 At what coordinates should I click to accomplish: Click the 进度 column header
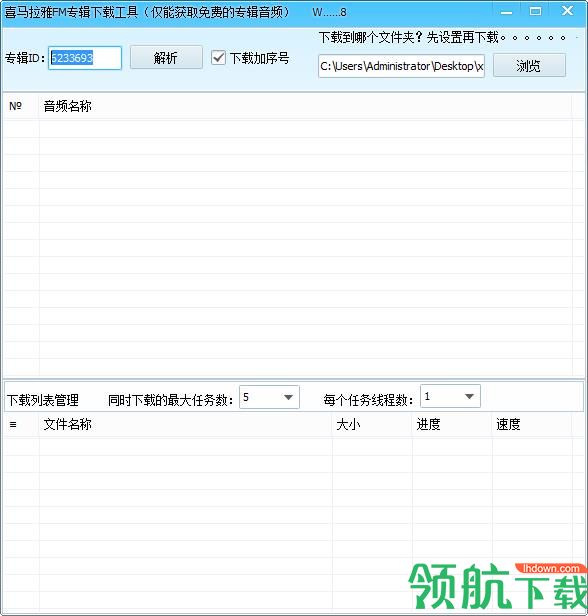(x=452, y=424)
